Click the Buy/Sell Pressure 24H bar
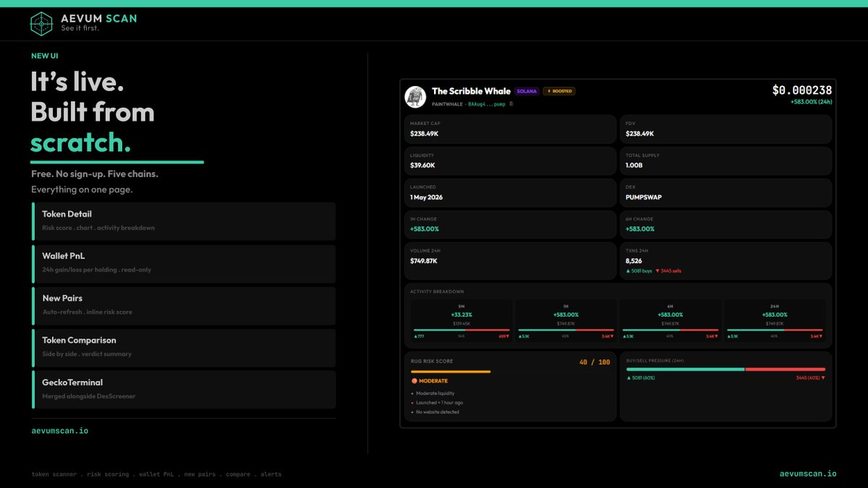The image size is (868, 488). click(x=726, y=369)
